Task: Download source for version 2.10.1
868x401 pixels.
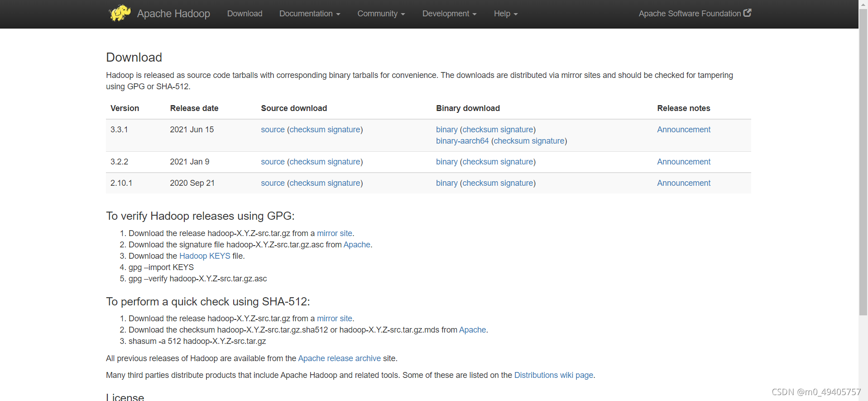Action: click(x=273, y=183)
